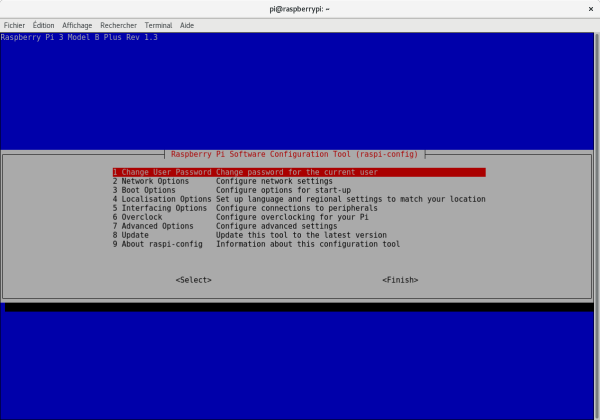Close the pi@raspberrypi terminal window
Viewport: 600px width, 420px height.
click(x=591, y=9)
